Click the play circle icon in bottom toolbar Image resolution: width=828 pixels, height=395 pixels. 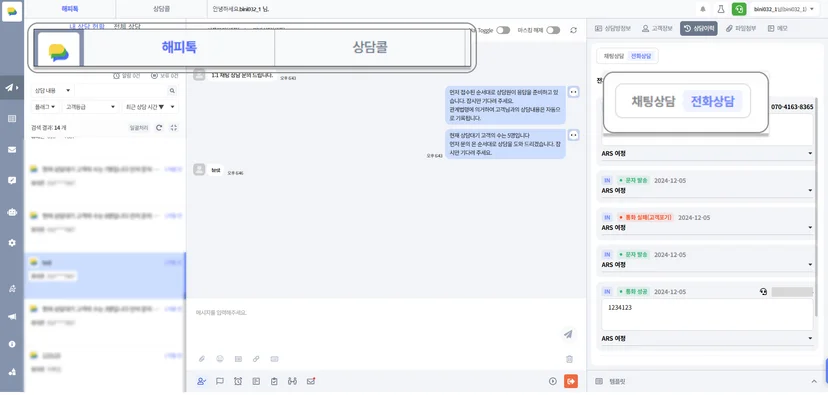[x=553, y=381]
